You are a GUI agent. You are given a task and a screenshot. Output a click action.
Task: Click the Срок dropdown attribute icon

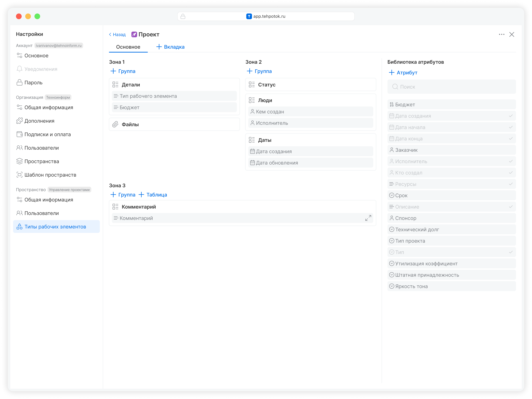click(x=392, y=195)
